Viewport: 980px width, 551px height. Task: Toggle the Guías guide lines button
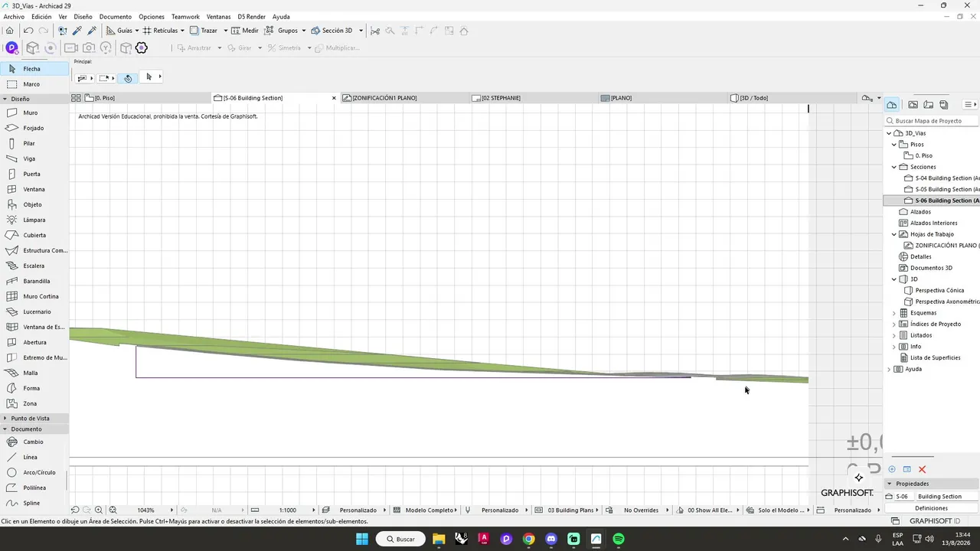[x=119, y=31]
